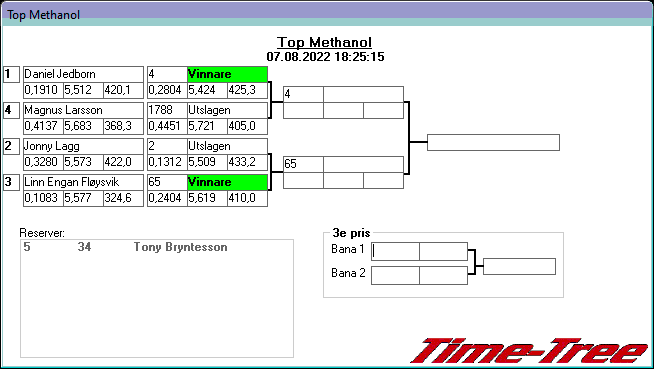Click the semifinal field containing 4
Viewport: 654px width, 369px height.
click(303, 94)
